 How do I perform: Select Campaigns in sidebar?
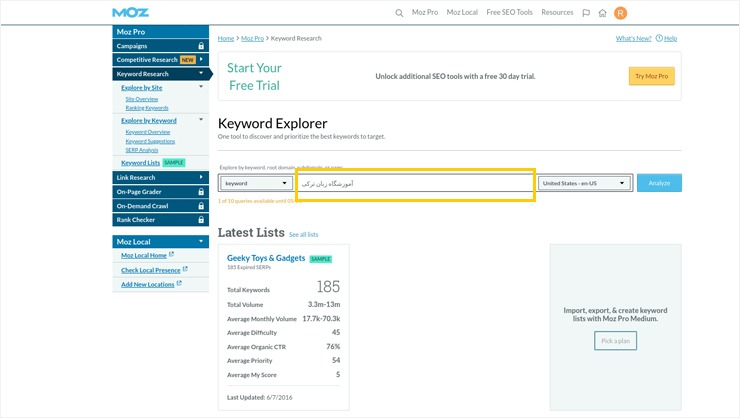coord(160,46)
